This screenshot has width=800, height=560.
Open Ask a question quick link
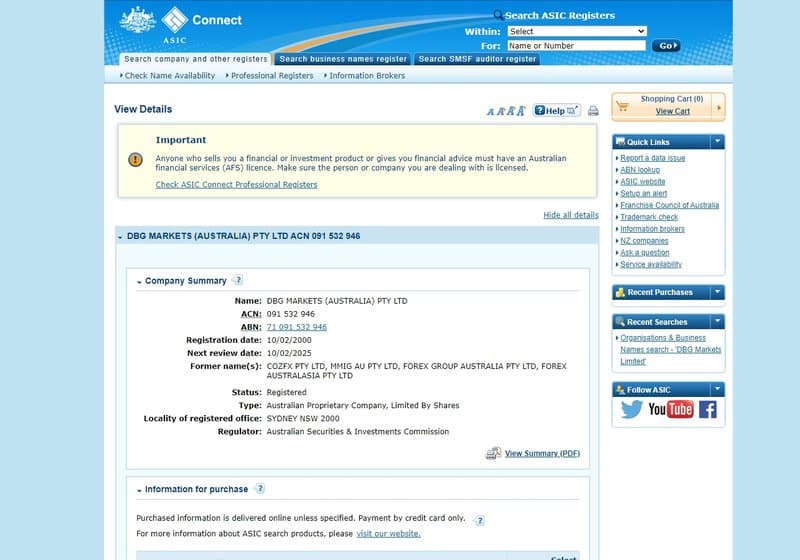click(x=644, y=252)
